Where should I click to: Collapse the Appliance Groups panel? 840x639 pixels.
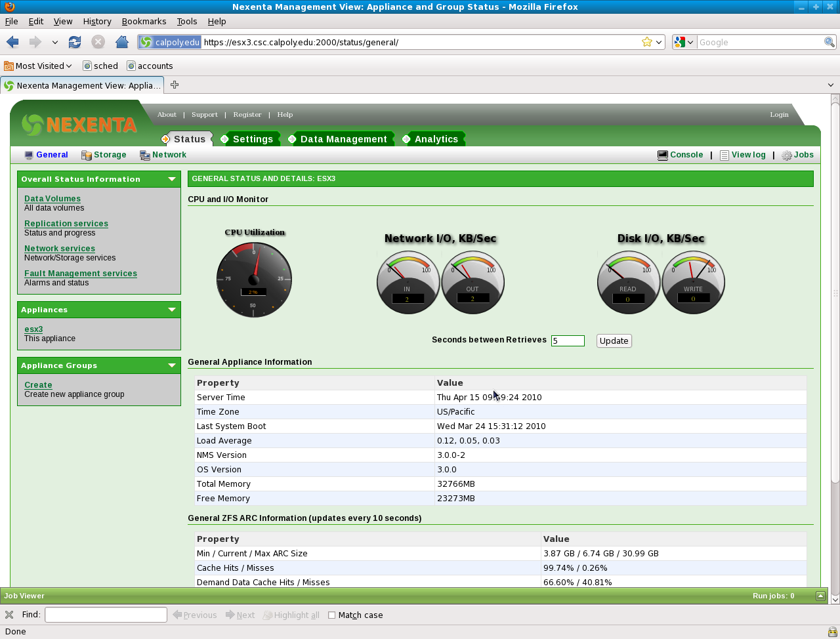[172, 365]
